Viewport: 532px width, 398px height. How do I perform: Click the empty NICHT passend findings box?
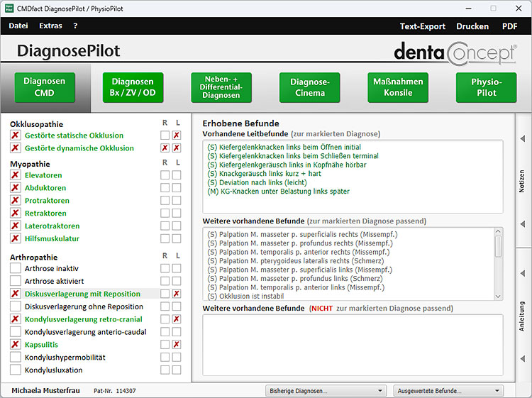(x=353, y=345)
